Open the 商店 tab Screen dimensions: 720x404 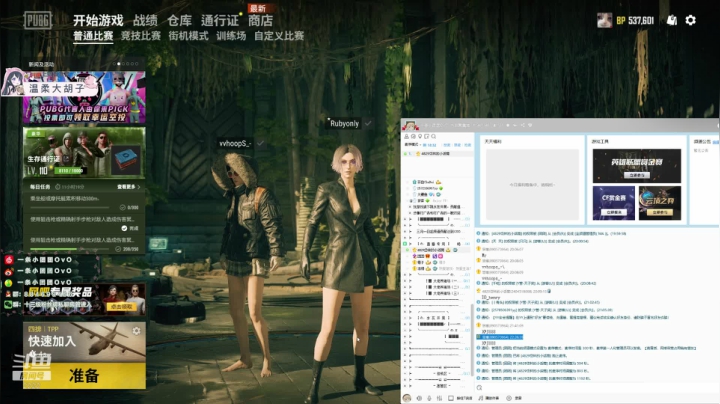tap(260, 20)
